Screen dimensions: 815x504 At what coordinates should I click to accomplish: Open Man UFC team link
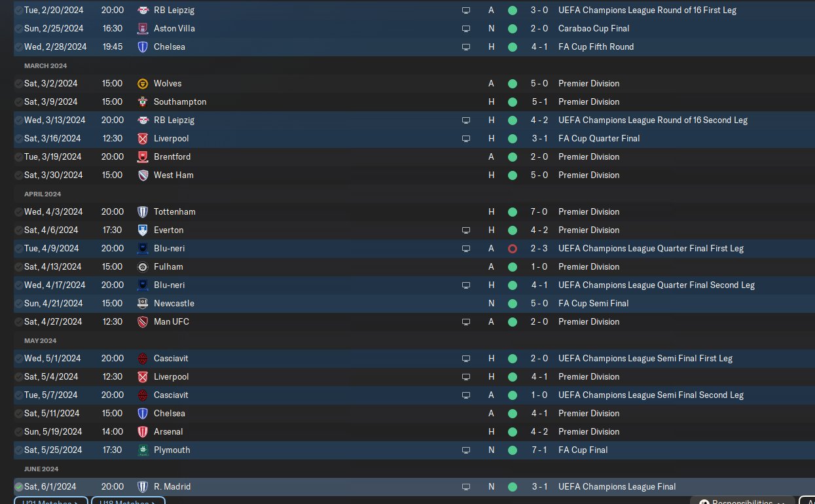click(171, 322)
